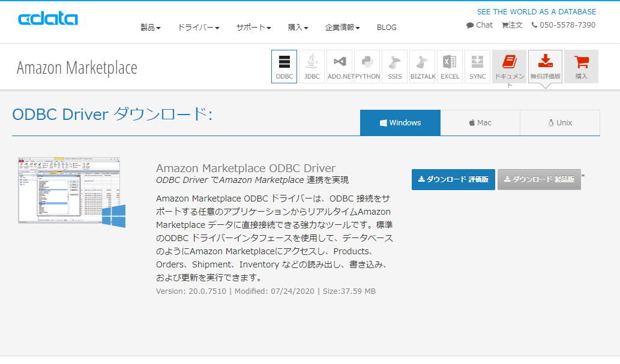Switch to the Mac tab
This screenshot has width=620, height=364.
click(480, 122)
